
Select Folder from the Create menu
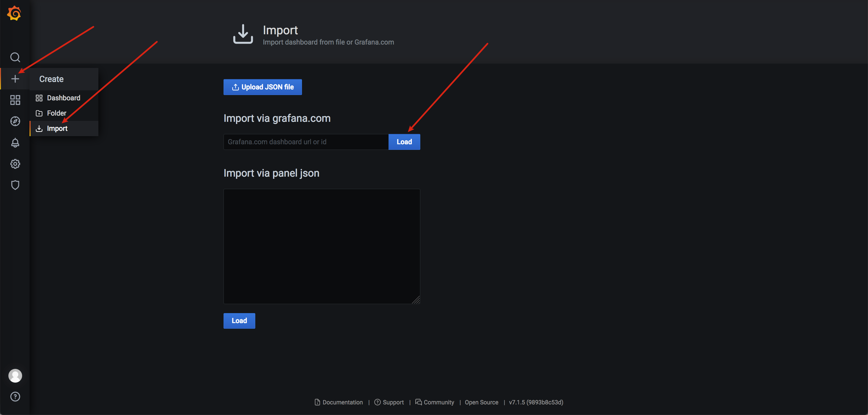point(56,113)
